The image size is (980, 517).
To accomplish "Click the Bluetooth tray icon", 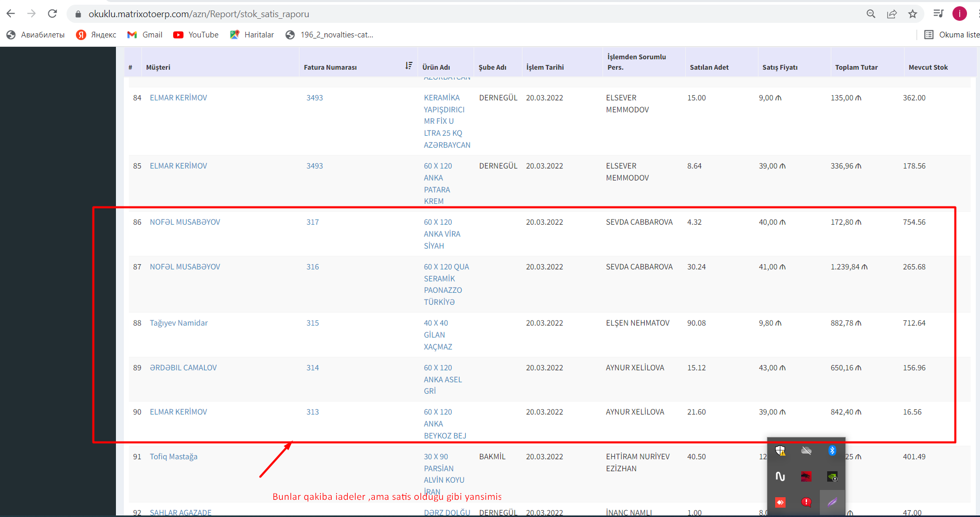I will tap(832, 450).
